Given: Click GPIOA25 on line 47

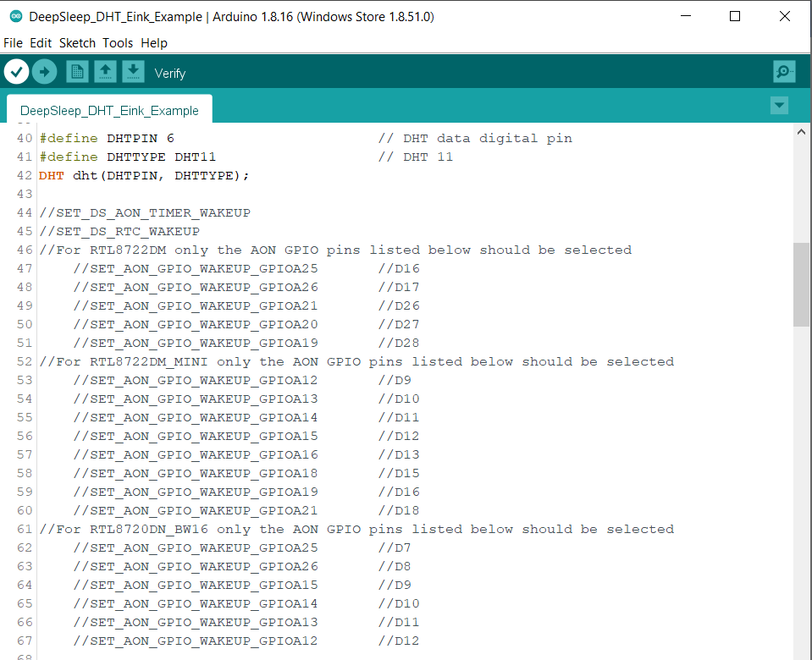Looking at the screenshot, I should click(288, 269).
